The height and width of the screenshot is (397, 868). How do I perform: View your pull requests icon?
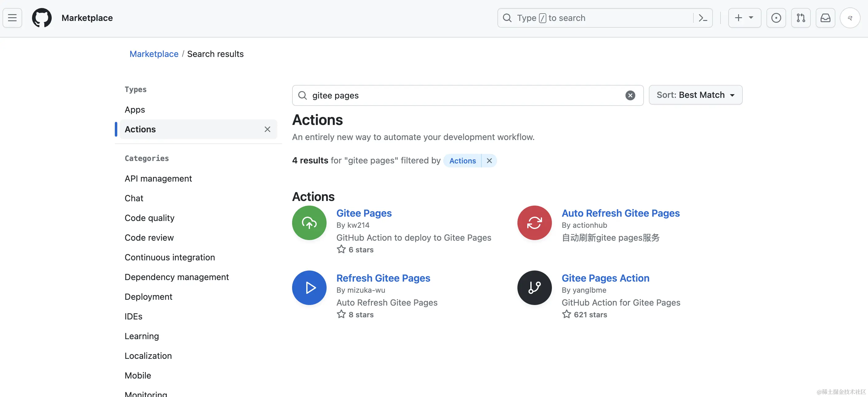pyautogui.click(x=801, y=18)
